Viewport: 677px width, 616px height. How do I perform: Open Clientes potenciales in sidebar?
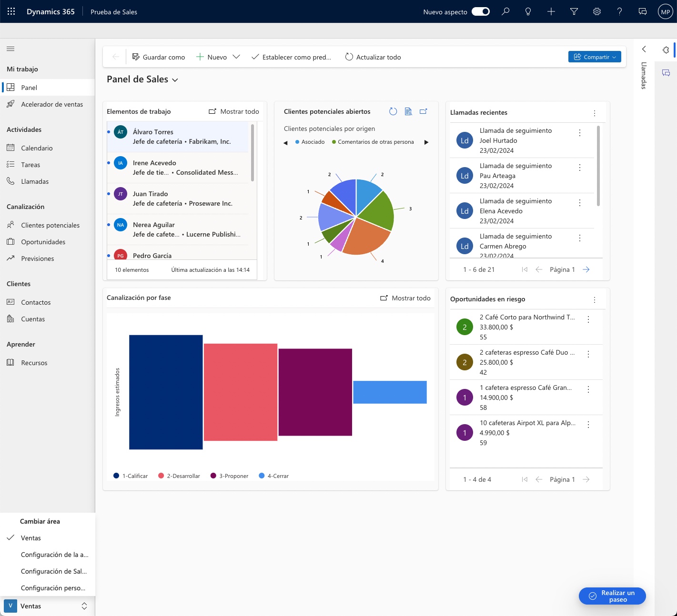48,225
